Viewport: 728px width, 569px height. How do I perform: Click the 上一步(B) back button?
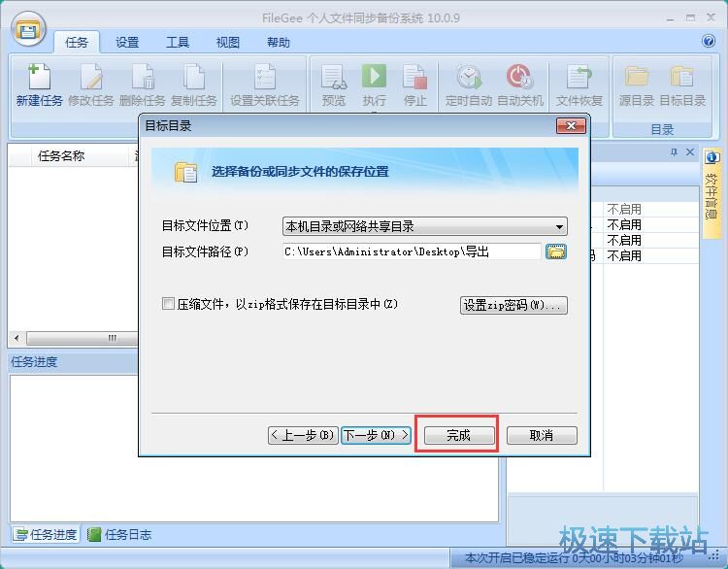pos(303,435)
